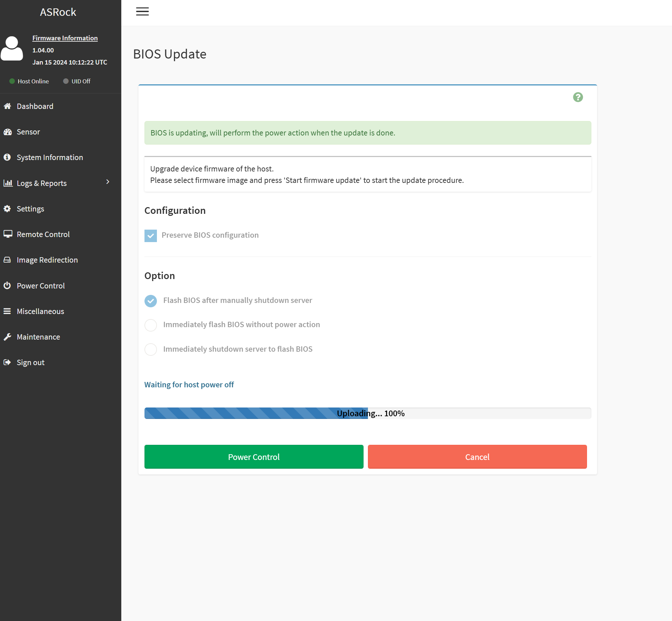The height and width of the screenshot is (621, 672).
Task: Open the Remote Control menu item
Action: tap(43, 234)
